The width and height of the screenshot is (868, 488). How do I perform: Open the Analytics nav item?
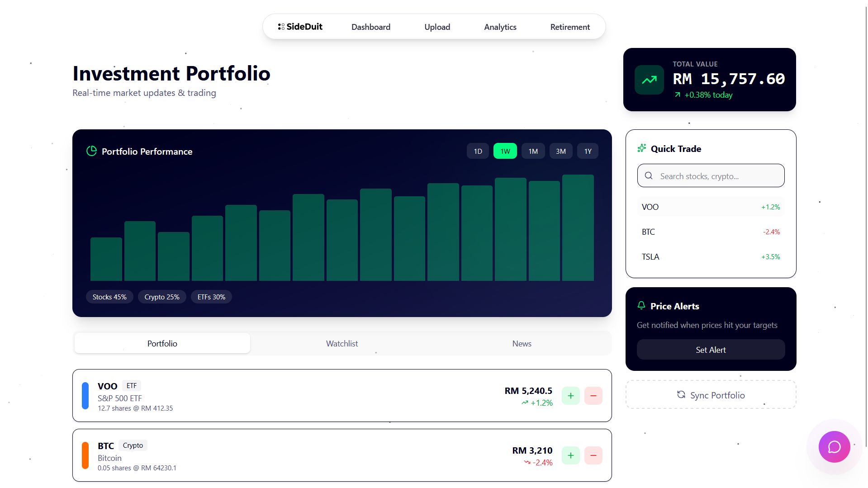(x=500, y=27)
